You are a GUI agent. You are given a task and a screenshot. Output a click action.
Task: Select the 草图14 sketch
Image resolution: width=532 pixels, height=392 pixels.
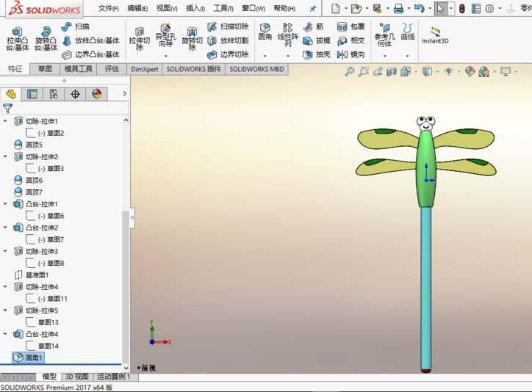(x=43, y=346)
